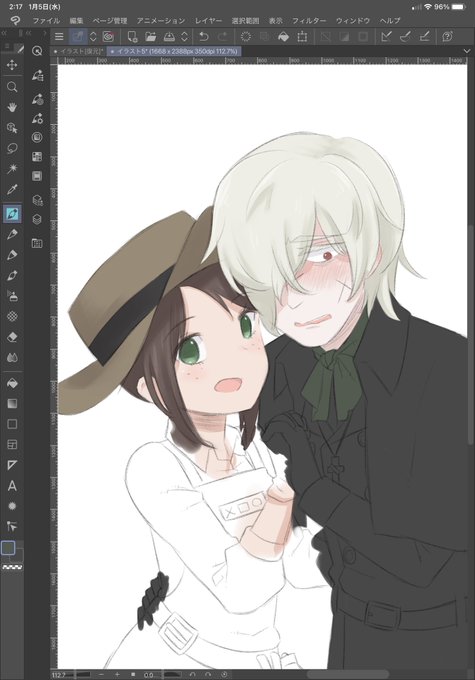Open the 選択範囲 menu
This screenshot has width=475, height=680.
tap(245, 20)
